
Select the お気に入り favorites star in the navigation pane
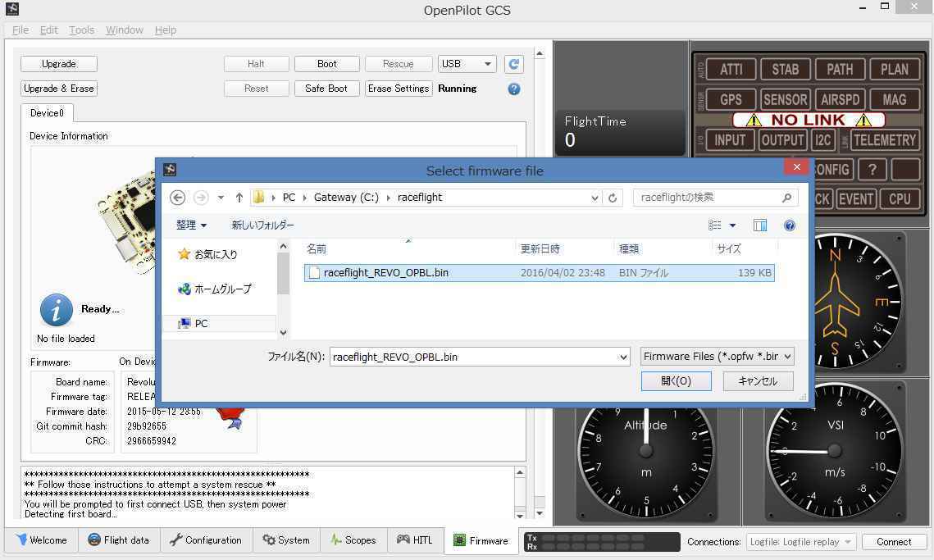coord(185,255)
